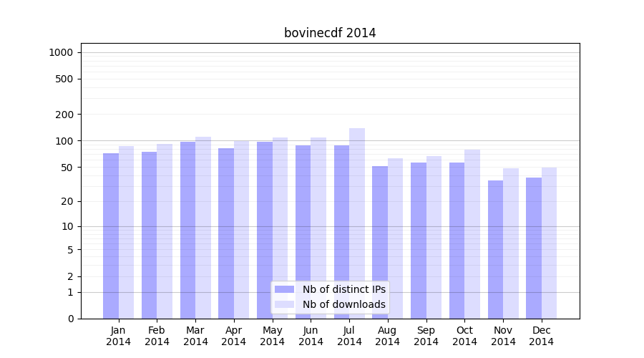Viewport: 644px width, 358px height.
Task: Click the Nov 2014 distinct IPs bar
Action: click(495, 249)
